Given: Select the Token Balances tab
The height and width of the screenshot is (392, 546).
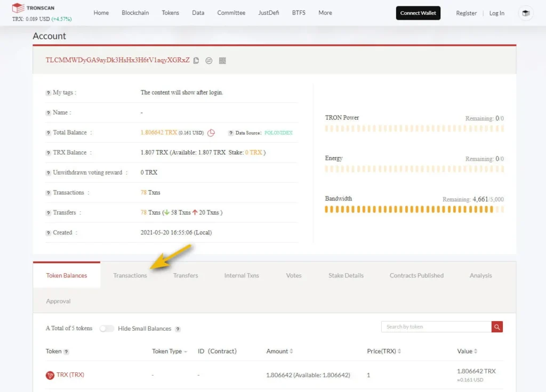Looking at the screenshot, I should (67, 275).
